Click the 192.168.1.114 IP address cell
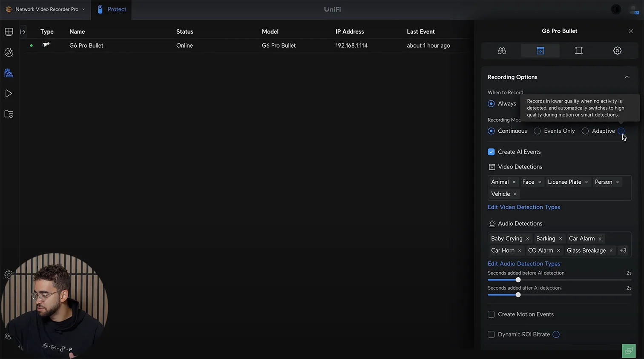The height and width of the screenshot is (359, 644). (351, 46)
